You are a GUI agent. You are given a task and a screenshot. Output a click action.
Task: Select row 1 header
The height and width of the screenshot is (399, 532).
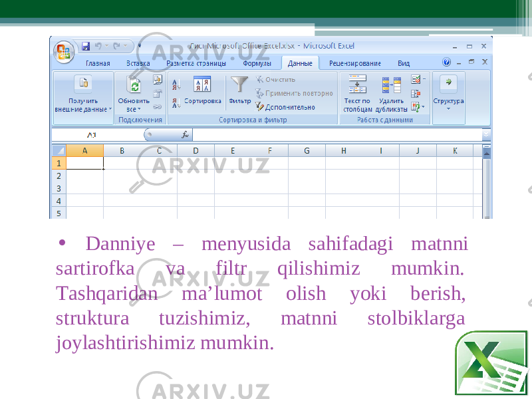(59, 163)
